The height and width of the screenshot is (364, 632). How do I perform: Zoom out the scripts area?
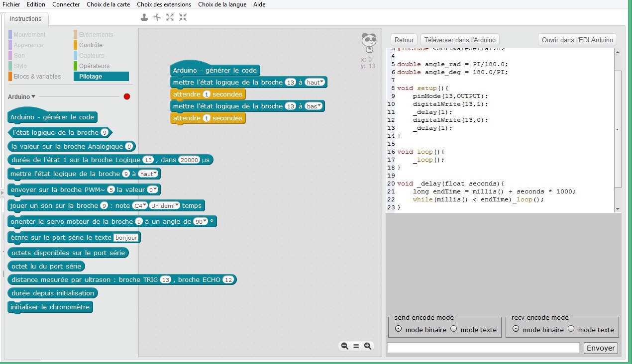point(344,346)
